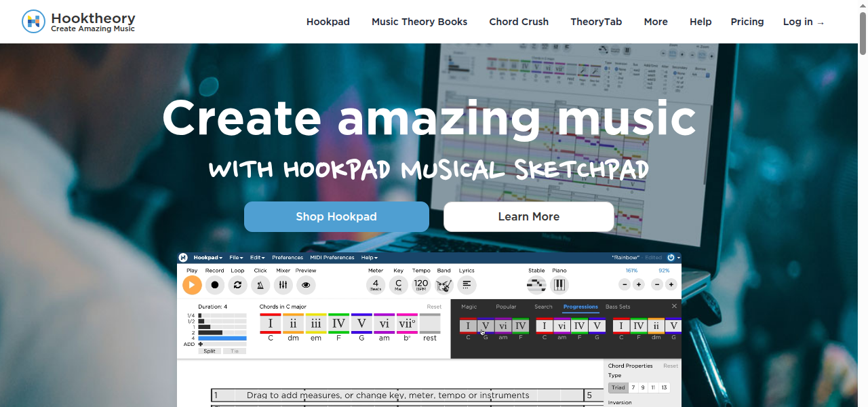Click the Learn More button
868x407 pixels.
(529, 216)
